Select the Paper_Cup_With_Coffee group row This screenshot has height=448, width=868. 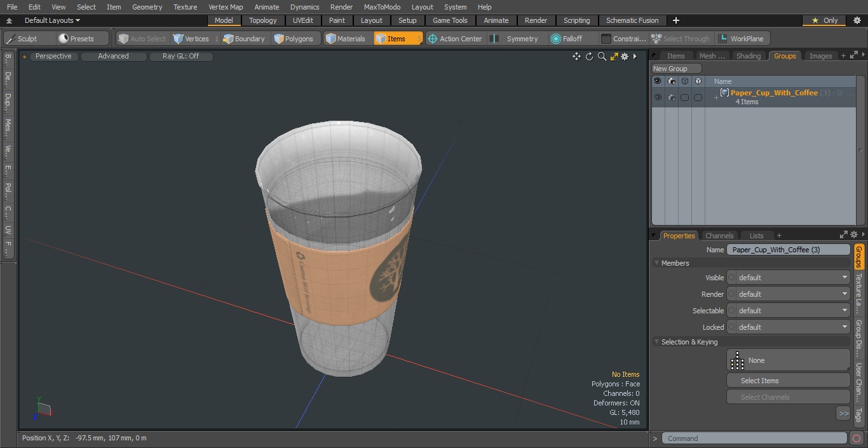[754, 97]
